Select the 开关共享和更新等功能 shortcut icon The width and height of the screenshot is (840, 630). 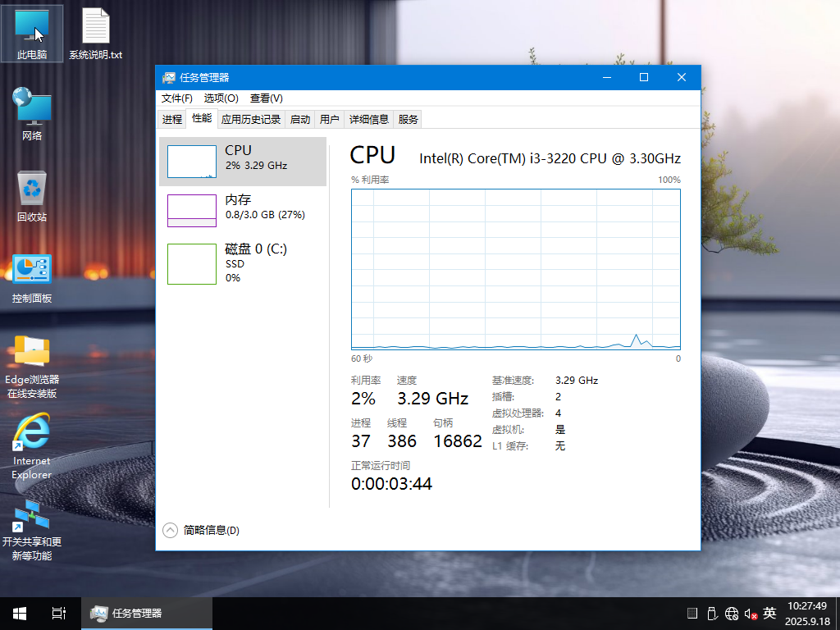(32, 531)
